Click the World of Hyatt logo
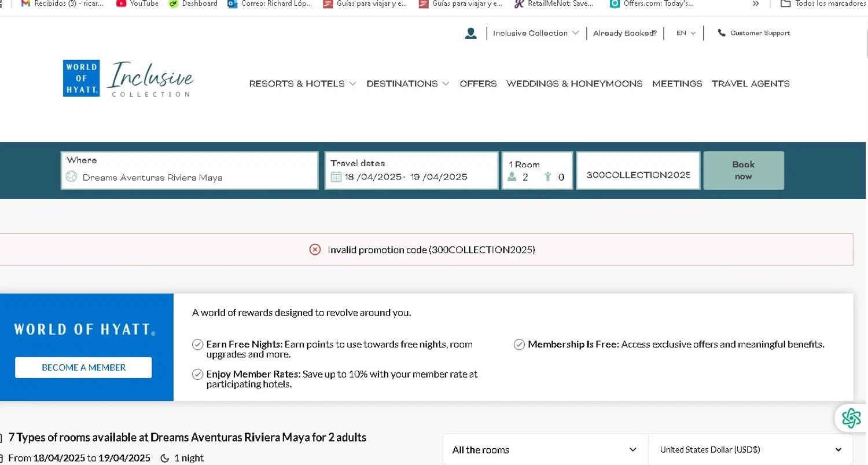 81,78
